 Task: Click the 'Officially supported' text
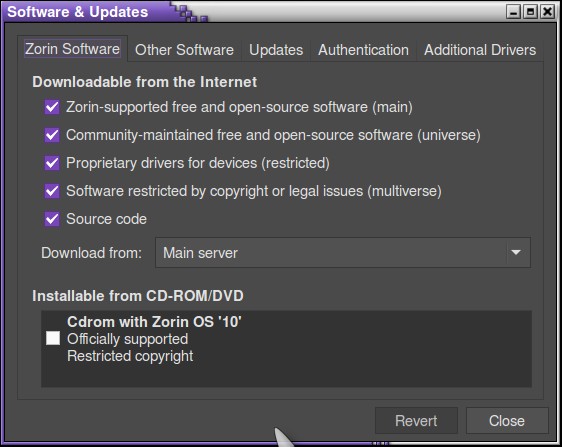[128, 339]
